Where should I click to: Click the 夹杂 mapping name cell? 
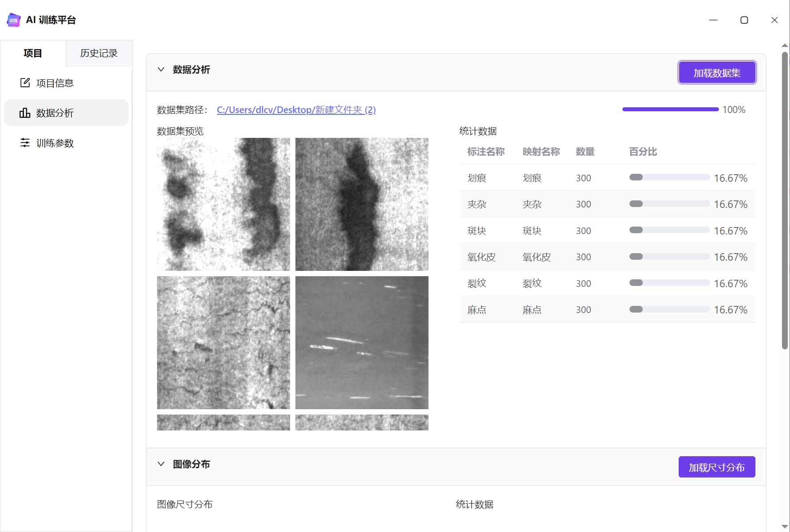[x=532, y=204]
